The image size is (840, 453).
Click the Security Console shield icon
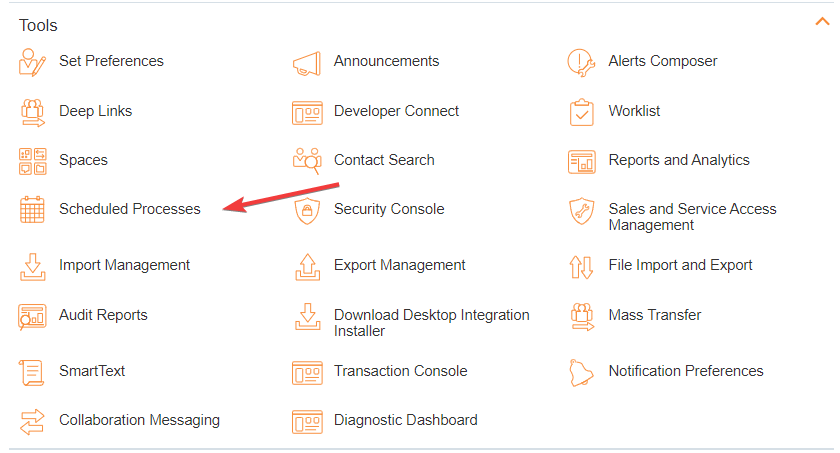[307, 210]
